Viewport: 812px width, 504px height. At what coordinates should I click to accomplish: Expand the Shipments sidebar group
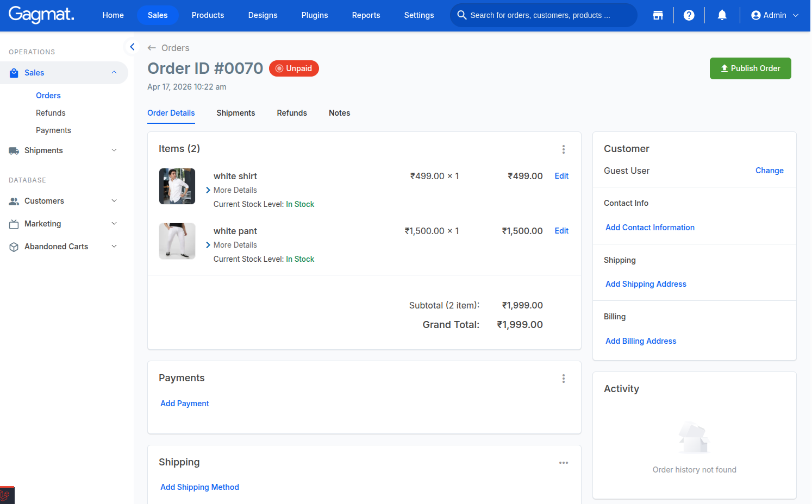tap(114, 150)
